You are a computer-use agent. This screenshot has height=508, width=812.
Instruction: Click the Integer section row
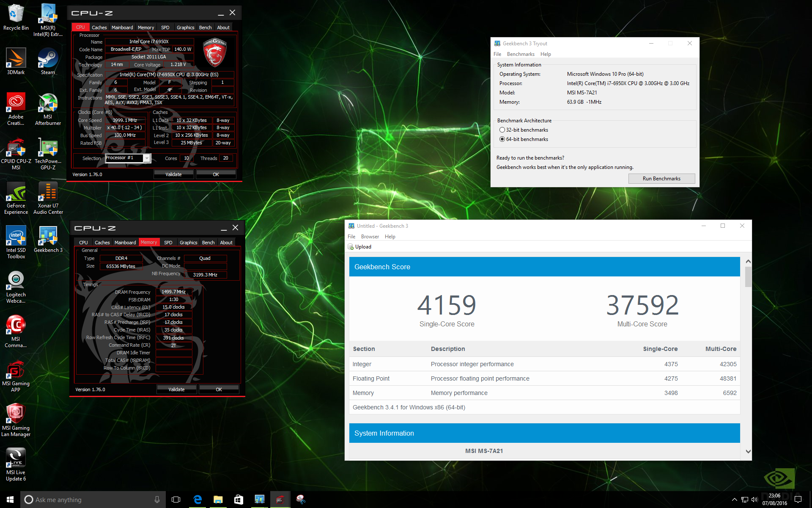coord(545,364)
